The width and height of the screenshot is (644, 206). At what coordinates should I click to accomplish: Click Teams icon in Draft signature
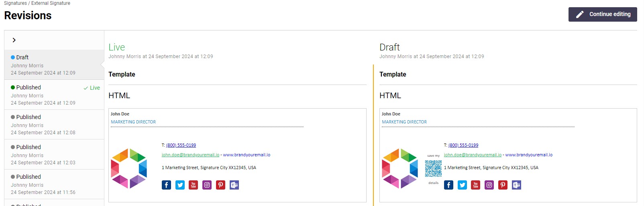(x=516, y=185)
